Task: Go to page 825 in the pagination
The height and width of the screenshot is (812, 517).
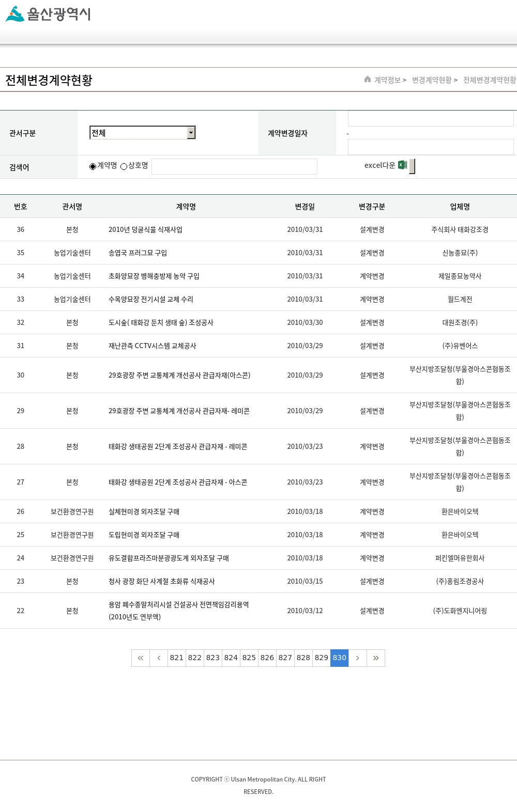Action: click(249, 658)
